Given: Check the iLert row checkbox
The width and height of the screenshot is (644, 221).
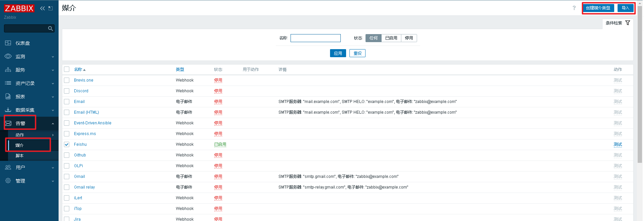Looking at the screenshot, I should [67, 198].
